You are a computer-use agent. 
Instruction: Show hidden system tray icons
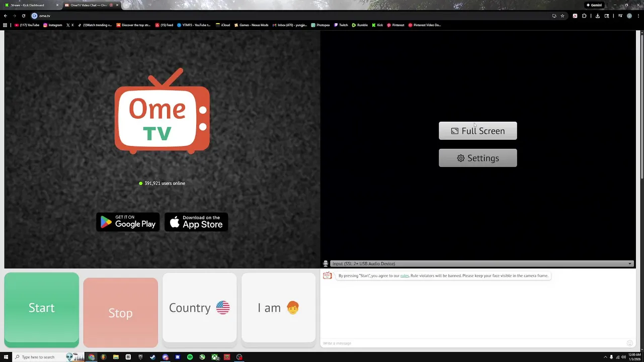[605, 357]
